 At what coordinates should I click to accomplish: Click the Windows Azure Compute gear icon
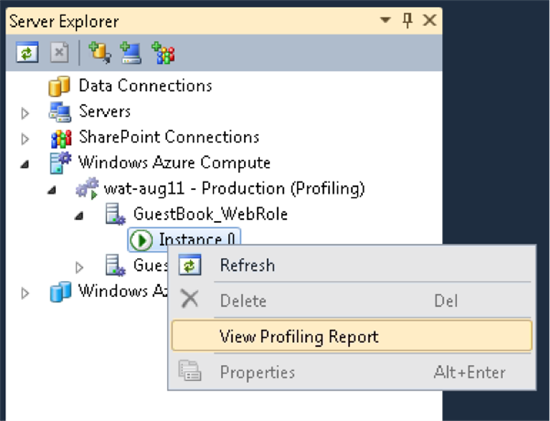click(x=60, y=163)
